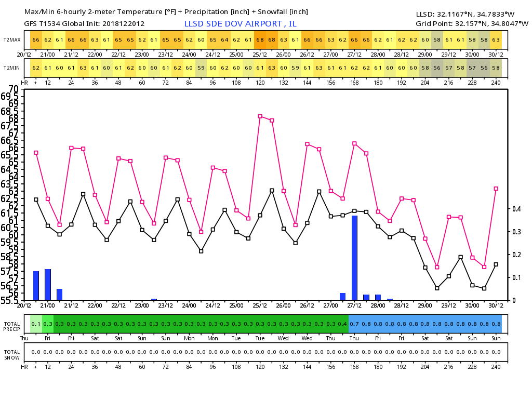This screenshot has height=399, width=532.
Task: Click the 240 hour label below the snow row
Action: coord(496,366)
